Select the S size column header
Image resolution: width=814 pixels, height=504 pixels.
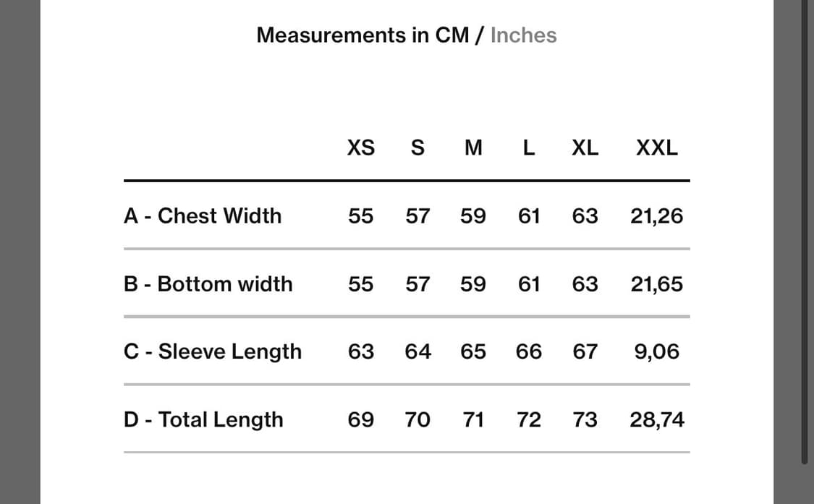[x=417, y=148]
